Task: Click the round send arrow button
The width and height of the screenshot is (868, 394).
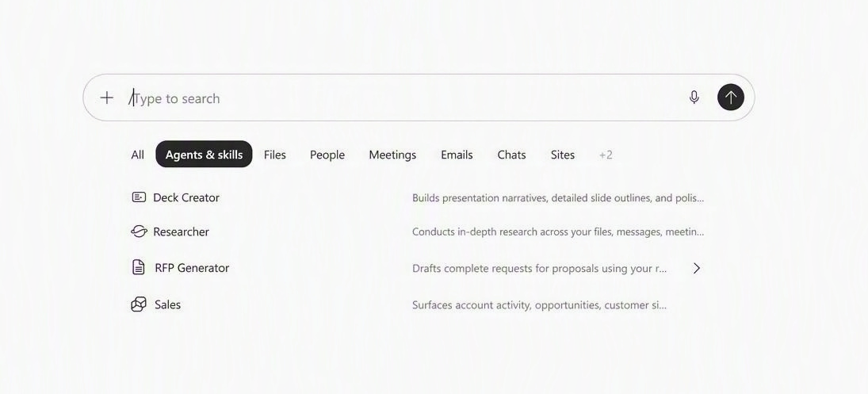Action: (731, 98)
